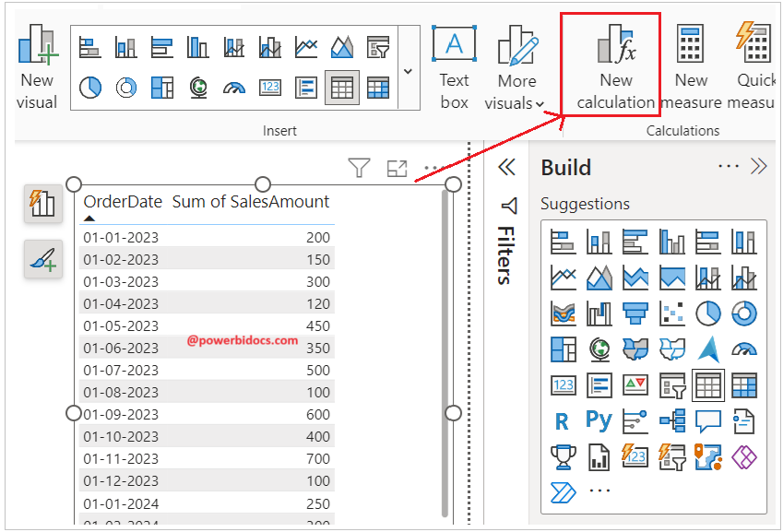Select the Q&A speech bubble visual

coord(706,420)
